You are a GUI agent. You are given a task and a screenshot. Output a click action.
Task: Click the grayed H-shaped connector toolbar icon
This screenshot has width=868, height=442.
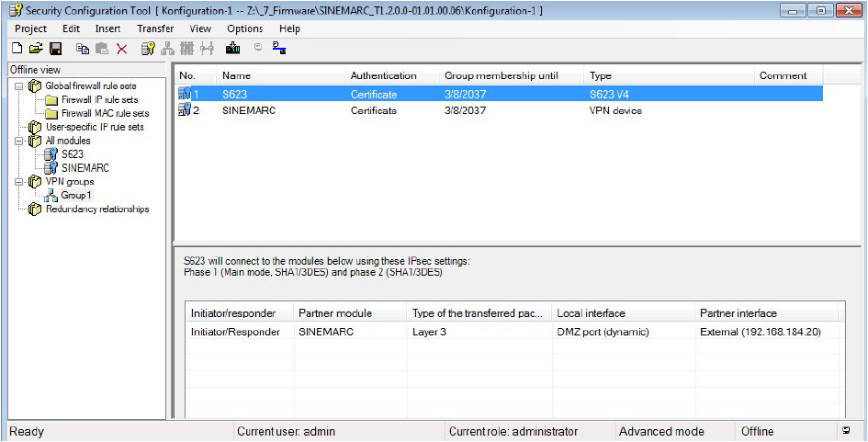207,50
